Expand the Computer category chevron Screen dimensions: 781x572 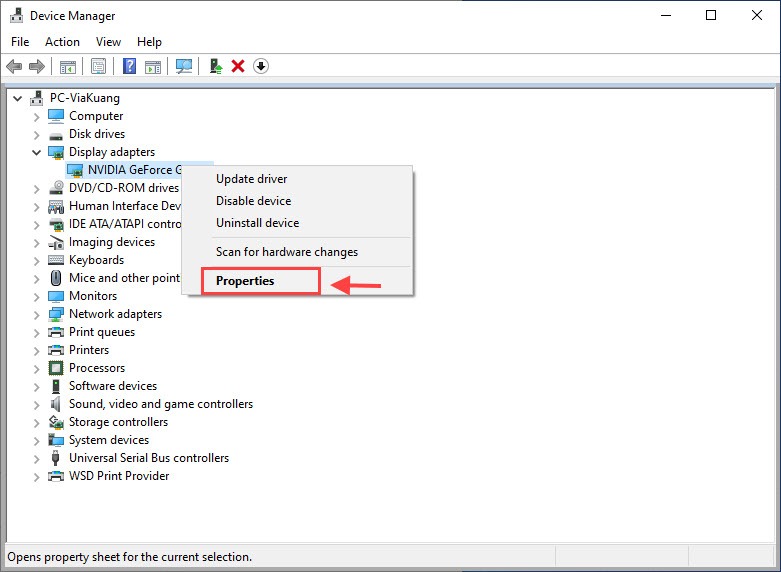click(x=36, y=117)
